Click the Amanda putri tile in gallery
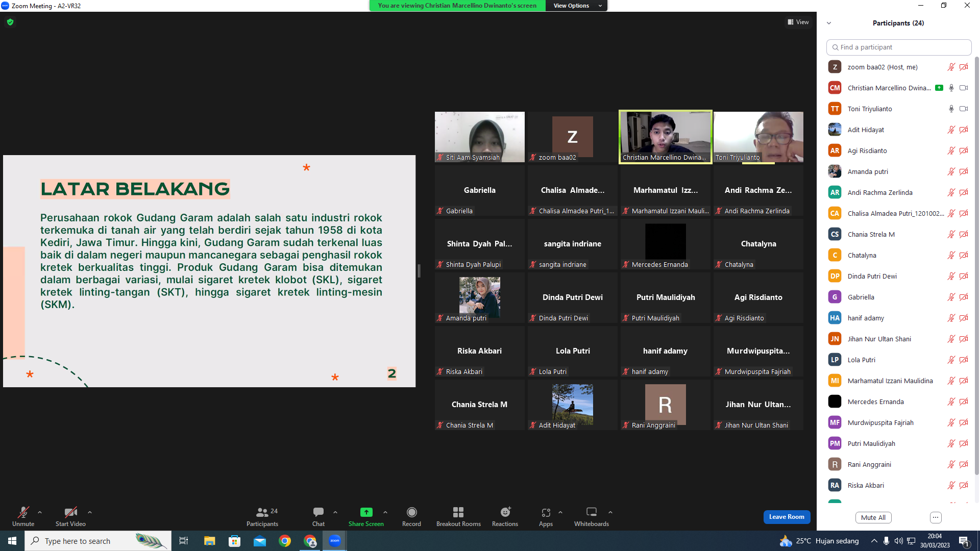Screen dimensions: 980x551 [x=480, y=297]
